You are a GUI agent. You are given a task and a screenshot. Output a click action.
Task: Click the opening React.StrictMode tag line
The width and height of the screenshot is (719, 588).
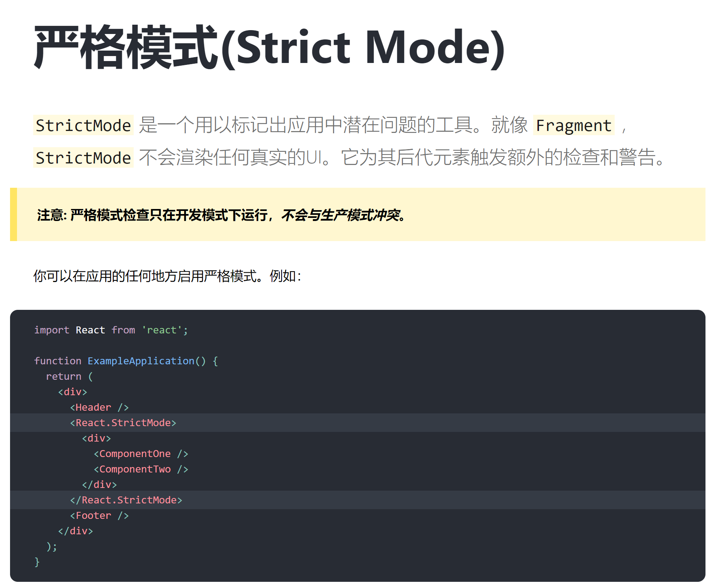[123, 422]
